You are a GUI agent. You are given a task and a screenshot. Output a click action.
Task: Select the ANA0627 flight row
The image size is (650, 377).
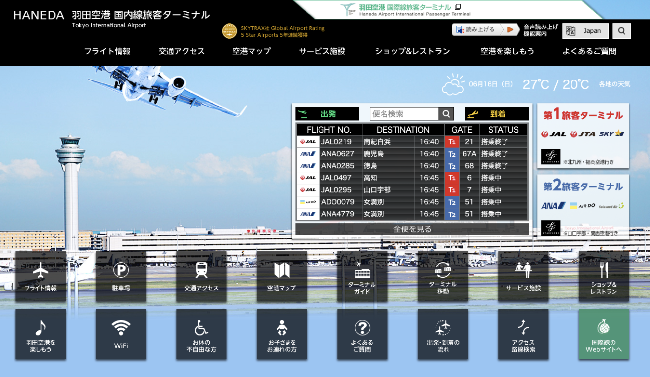(x=412, y=154)
